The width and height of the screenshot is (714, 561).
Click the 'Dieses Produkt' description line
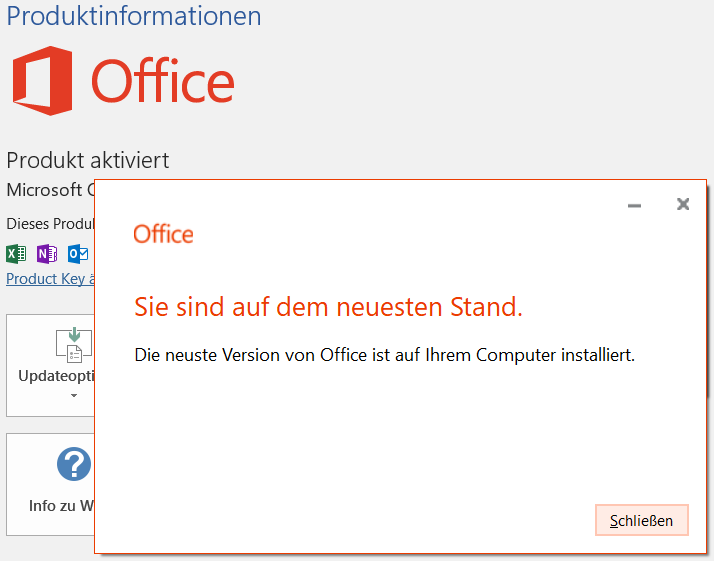click(x=50, y=223)
